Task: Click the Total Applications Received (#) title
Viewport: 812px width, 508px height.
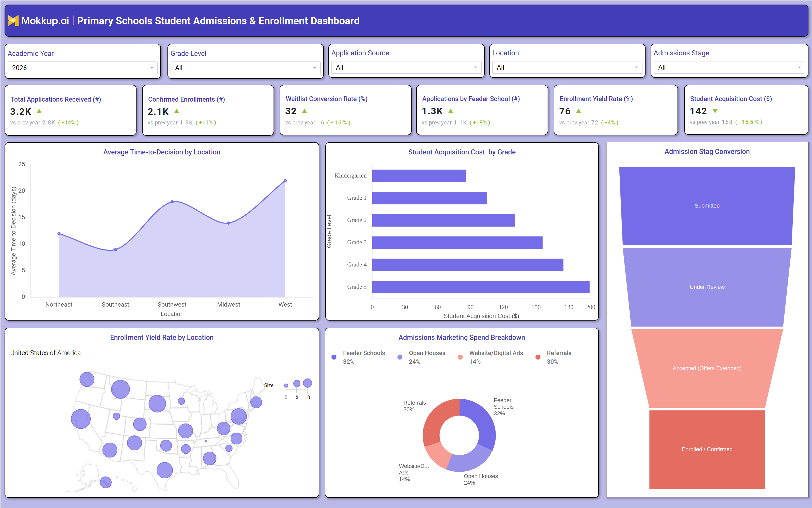Action: tap(56, 100)
